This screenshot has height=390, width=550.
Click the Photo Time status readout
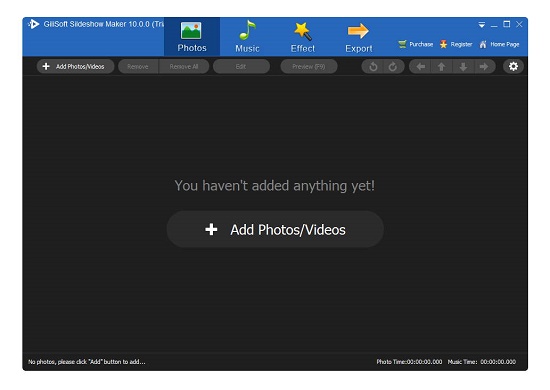coord(409,362)
